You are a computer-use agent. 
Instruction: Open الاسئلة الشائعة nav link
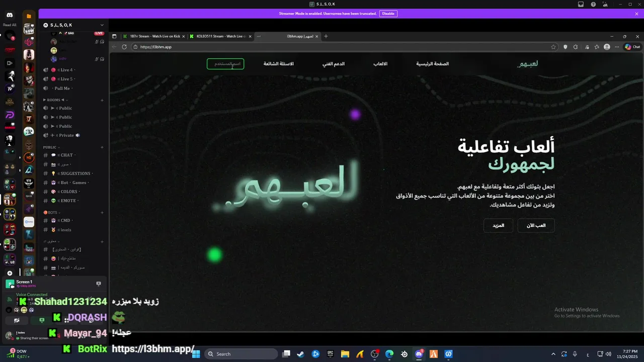(279, 64)
